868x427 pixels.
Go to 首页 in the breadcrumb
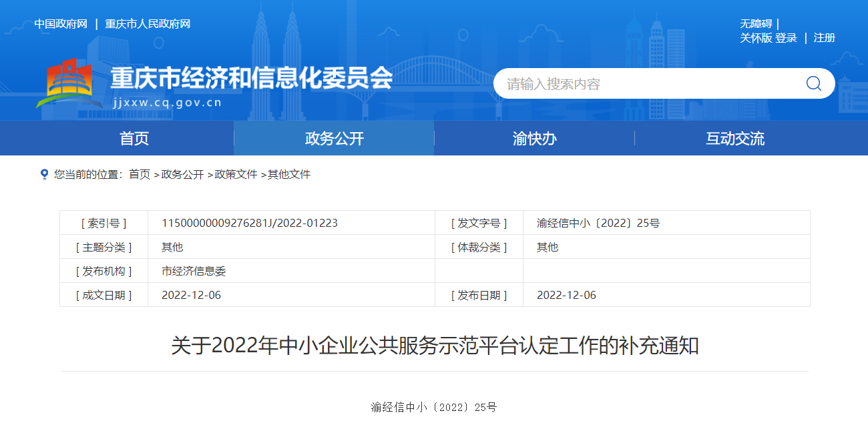click(x=140, y=174)
